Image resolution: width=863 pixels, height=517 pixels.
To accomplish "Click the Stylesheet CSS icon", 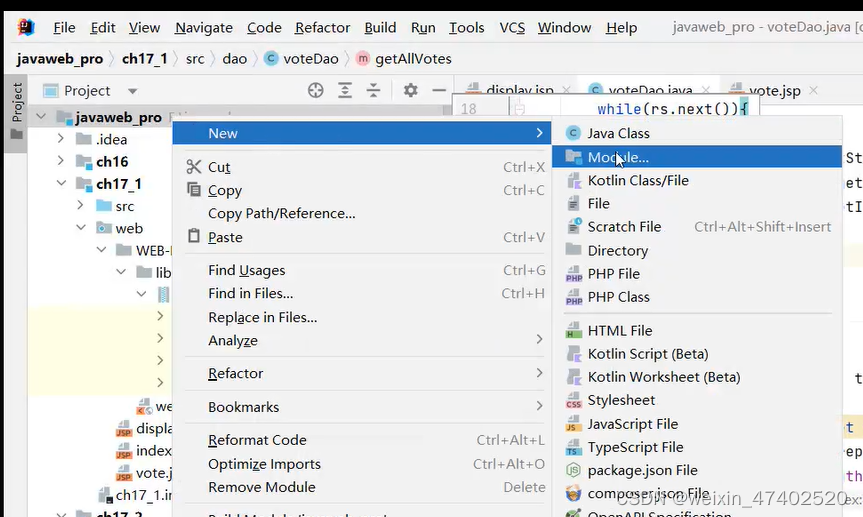I will coord(573,400).
